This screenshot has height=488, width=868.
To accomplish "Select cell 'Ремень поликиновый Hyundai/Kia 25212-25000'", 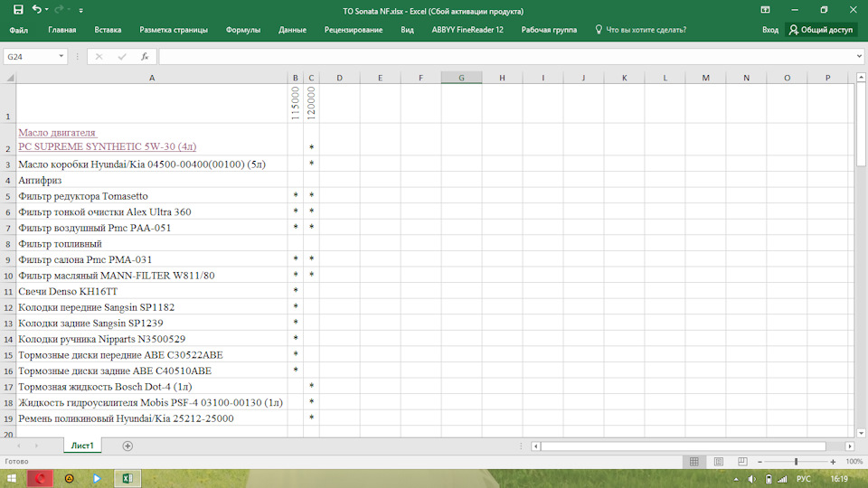I will pyautogui.click(x=152, y=418).
